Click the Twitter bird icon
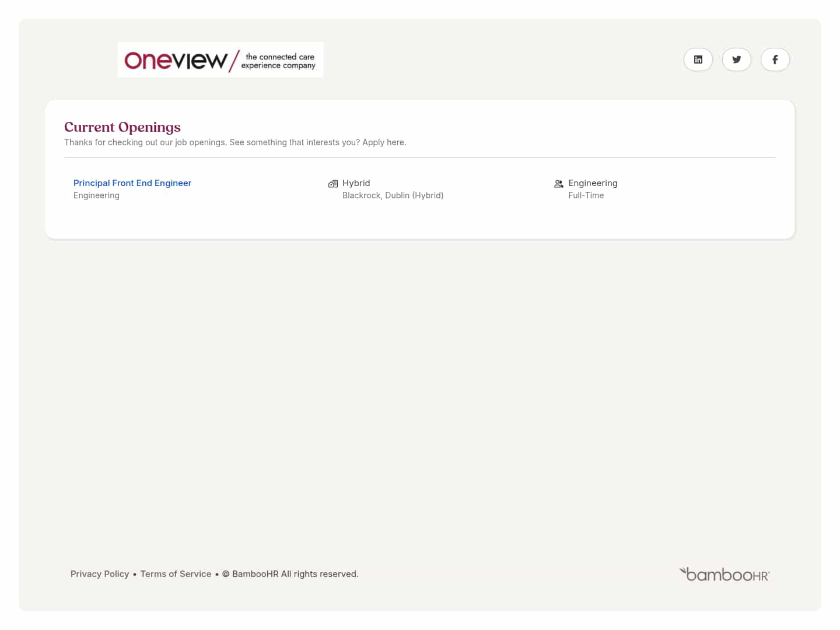 [737, 60]
